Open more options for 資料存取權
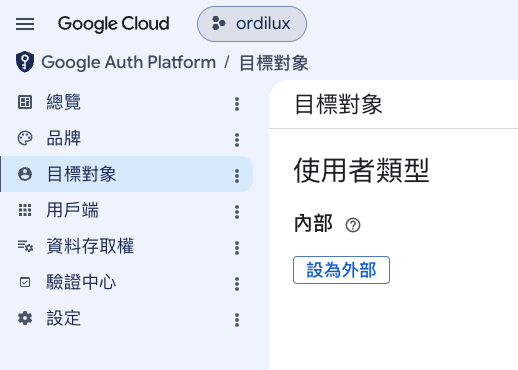The height and width of the screenshot is (370, 518). click(x=237, y=248)
